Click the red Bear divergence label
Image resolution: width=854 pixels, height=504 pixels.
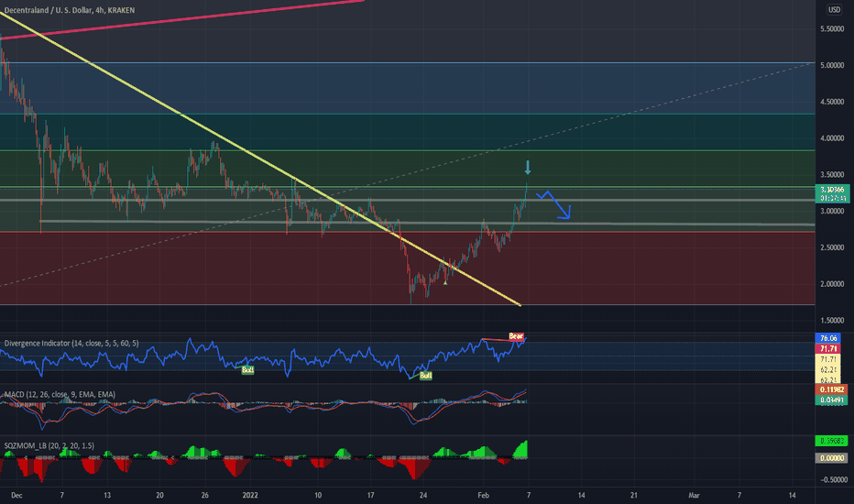coord(516,336)
